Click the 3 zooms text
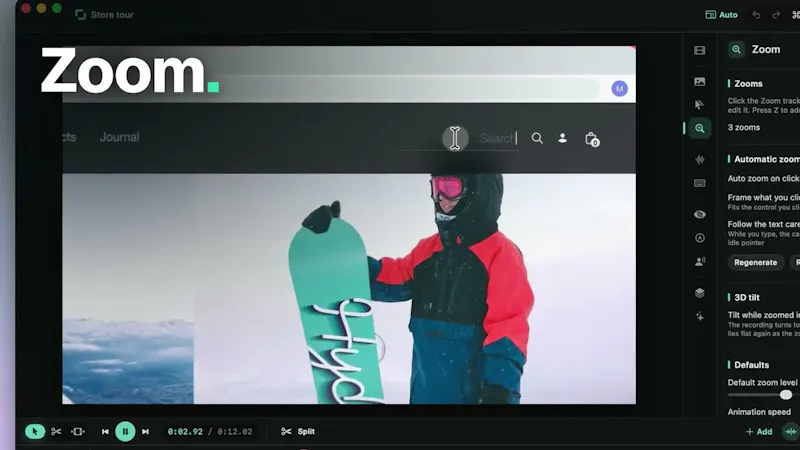The image size is (800, 450). [x=743, y=128]
